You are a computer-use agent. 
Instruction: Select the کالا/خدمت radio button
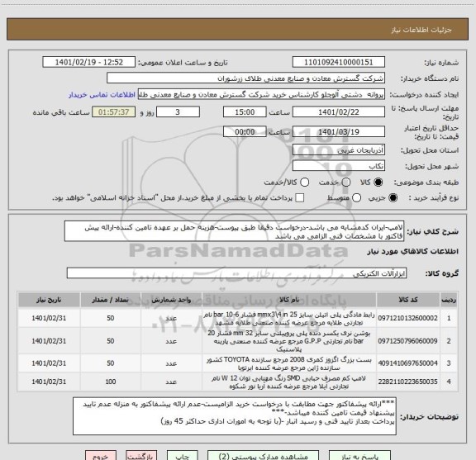304,183
